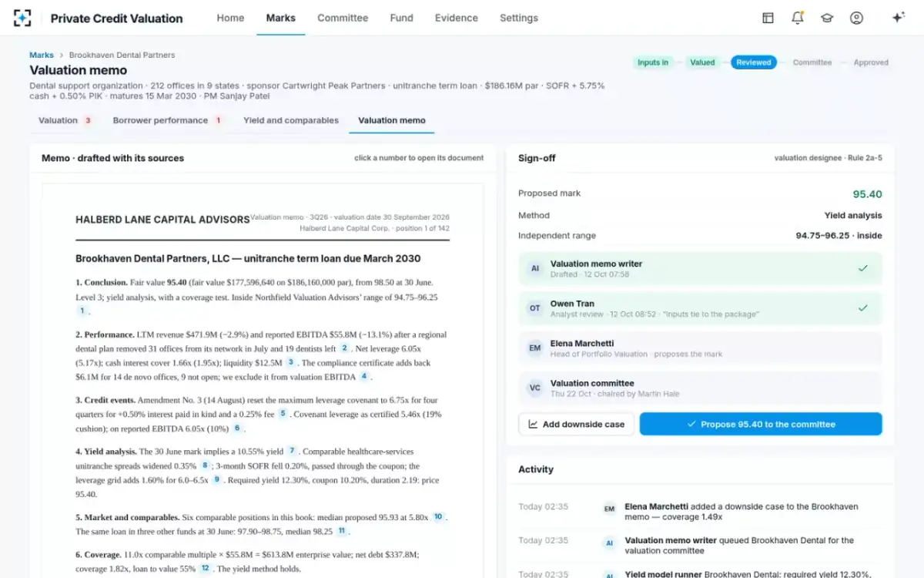Image resolution: width=924 pixels, height=578 pixels.
Task: Switch to the Borrower performance tab
Action: pos(167,120)
